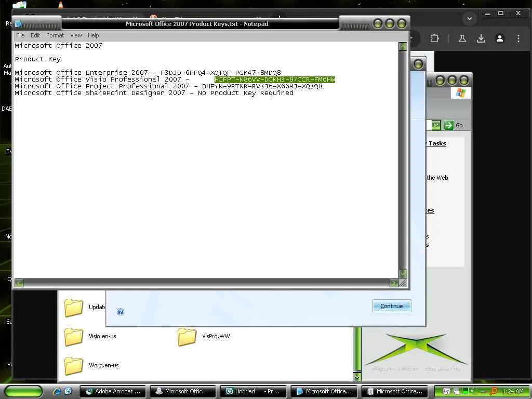The height and width of the screenshot is (399, 532).
Task: Click the SharePoint Designer 2007 line
Action: (154, 93)
